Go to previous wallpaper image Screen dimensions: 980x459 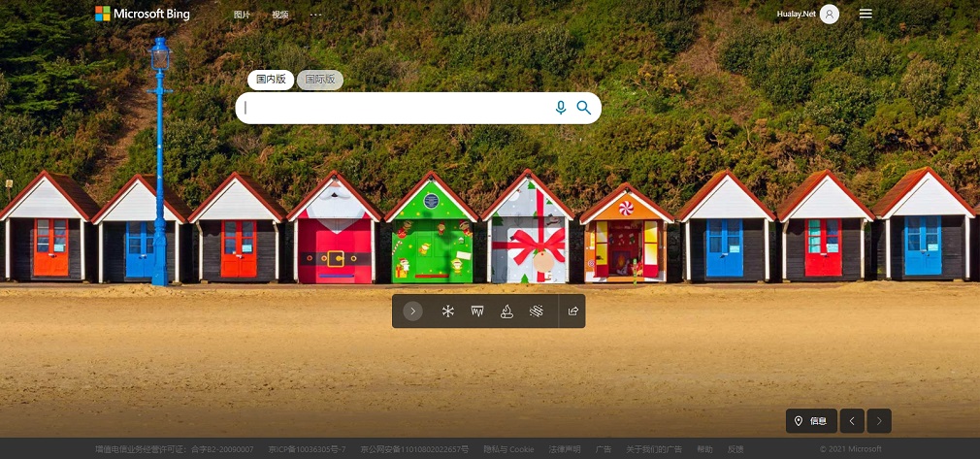[x=852, y=421]
